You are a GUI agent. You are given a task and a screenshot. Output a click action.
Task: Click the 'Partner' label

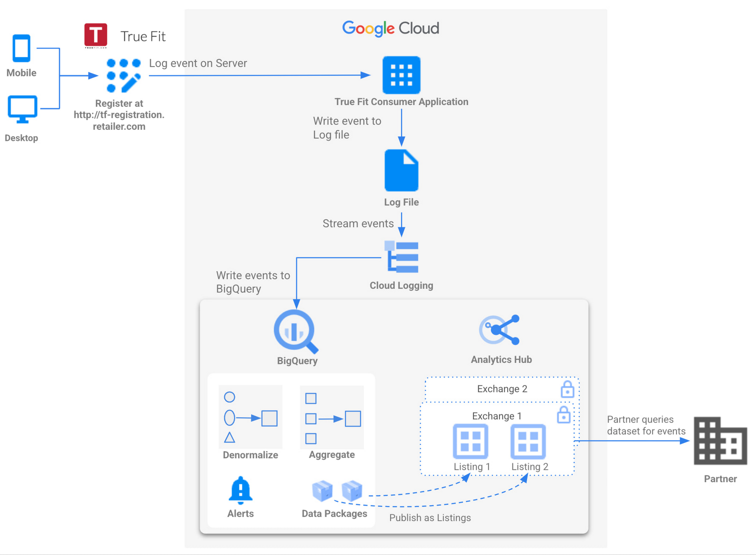click(721, 479)
